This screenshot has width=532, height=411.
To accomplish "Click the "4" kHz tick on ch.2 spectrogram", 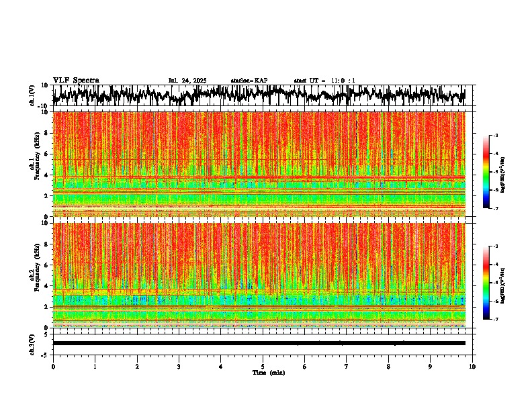I will [x=46, y=286].
